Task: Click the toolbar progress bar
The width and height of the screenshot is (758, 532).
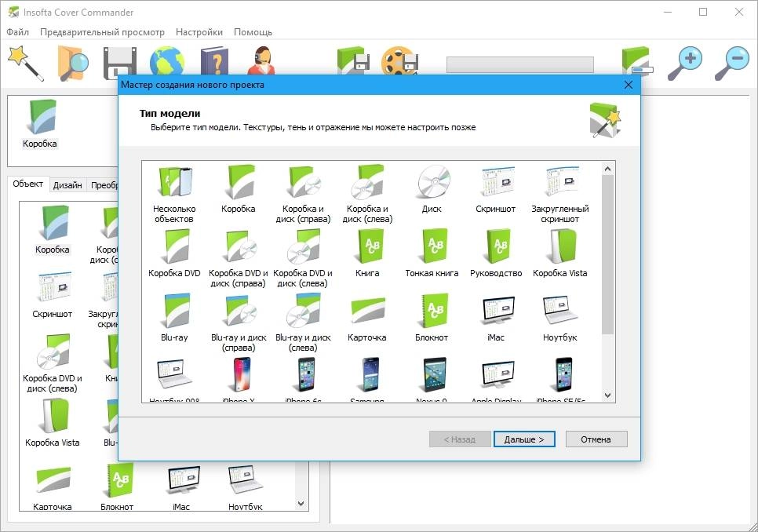Action: coord(519,64)
